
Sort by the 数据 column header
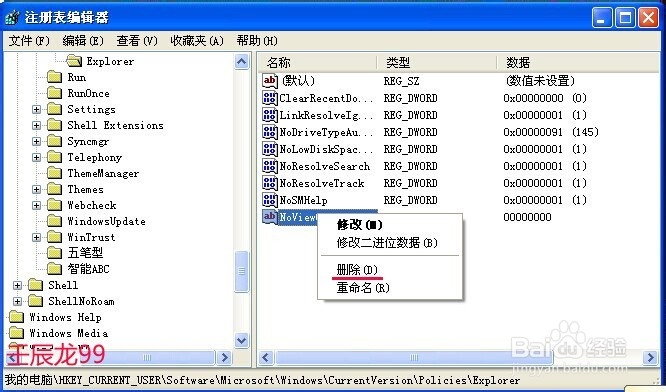tap(578, 63)
